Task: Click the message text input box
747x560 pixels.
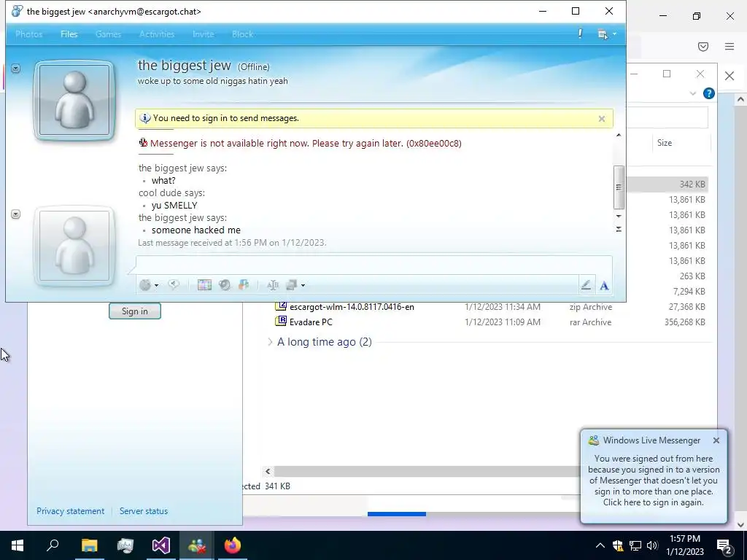Action: tap(374, 265)
